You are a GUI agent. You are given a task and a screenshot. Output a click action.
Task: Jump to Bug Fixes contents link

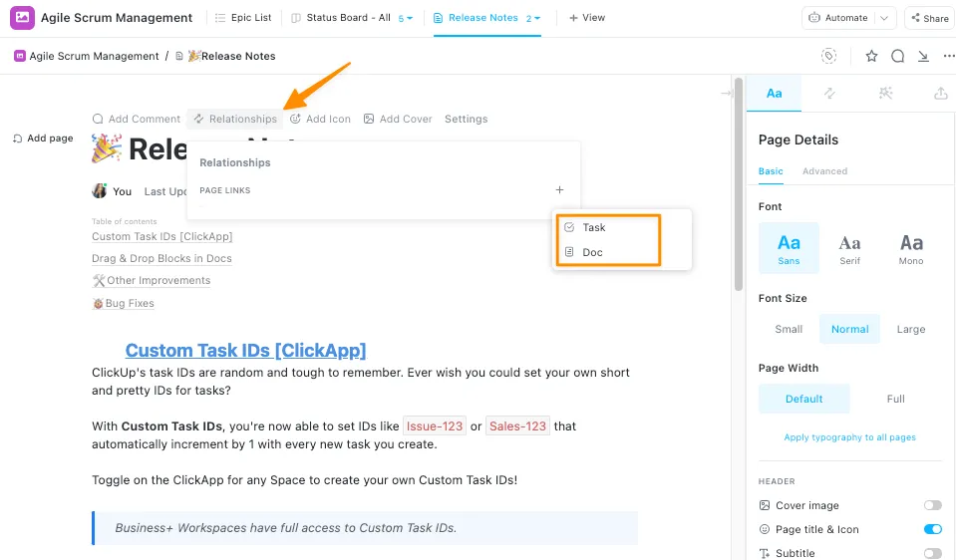pyautogui.click(x=123, y=303)
